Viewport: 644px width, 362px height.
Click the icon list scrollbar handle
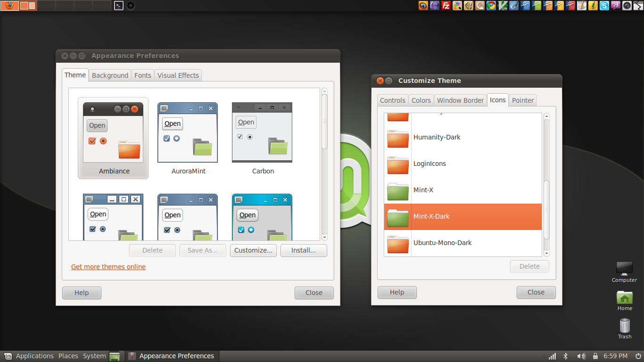pos(547,209)
